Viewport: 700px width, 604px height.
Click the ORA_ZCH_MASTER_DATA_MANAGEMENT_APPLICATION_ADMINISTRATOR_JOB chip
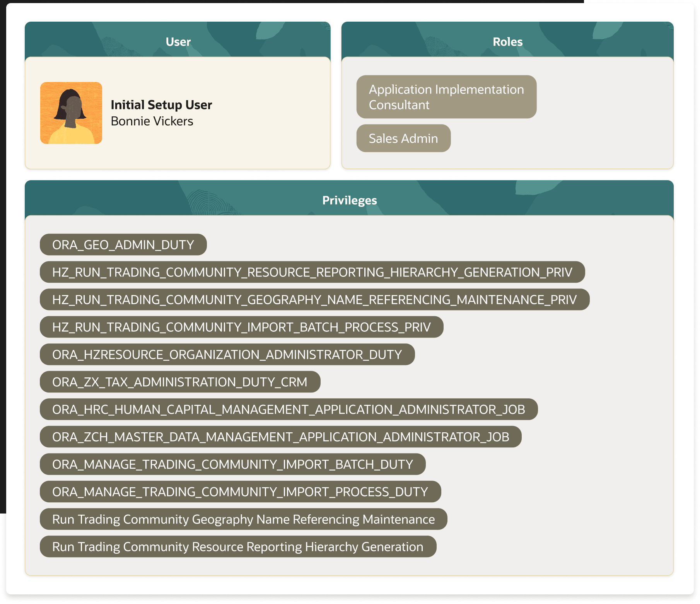(280, 437)
